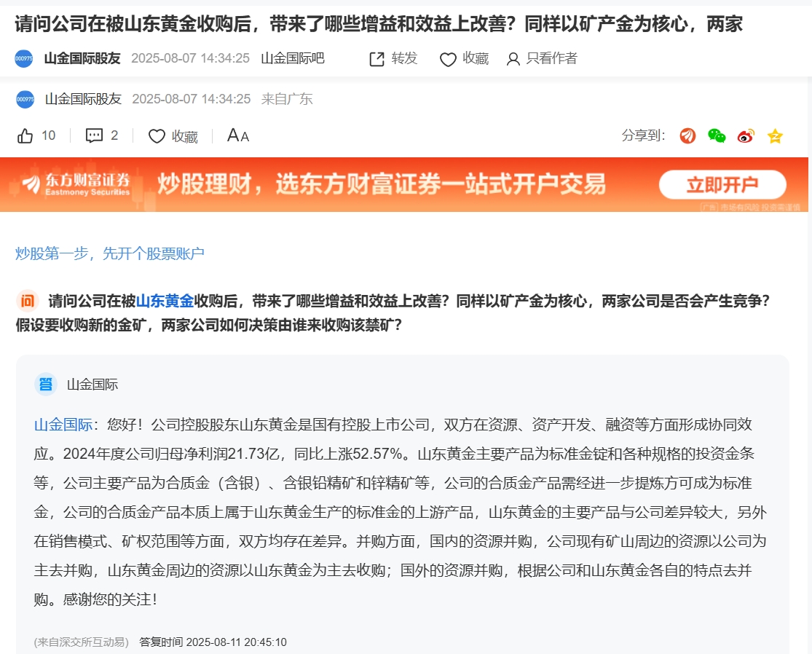812x654 pixels.
Task: Click the 答复时间 2025-08-11 20:45:10 text
Action: click(x=213, y=642)
